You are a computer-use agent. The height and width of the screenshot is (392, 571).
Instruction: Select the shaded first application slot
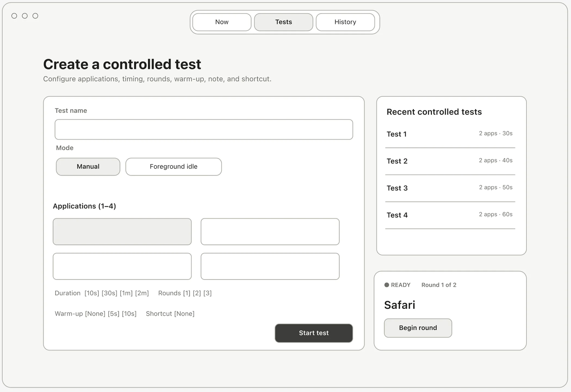coord(122,231)
